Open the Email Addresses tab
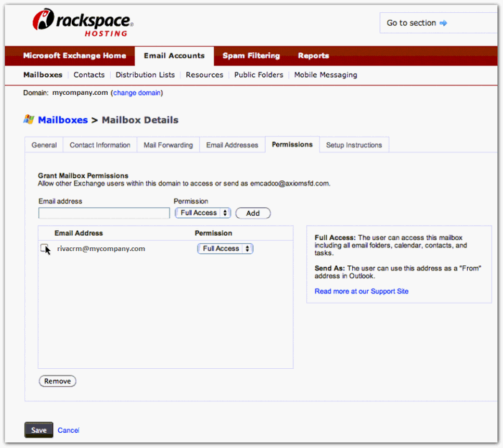This screenshot has width=503, height=448. tap(232, 145)
